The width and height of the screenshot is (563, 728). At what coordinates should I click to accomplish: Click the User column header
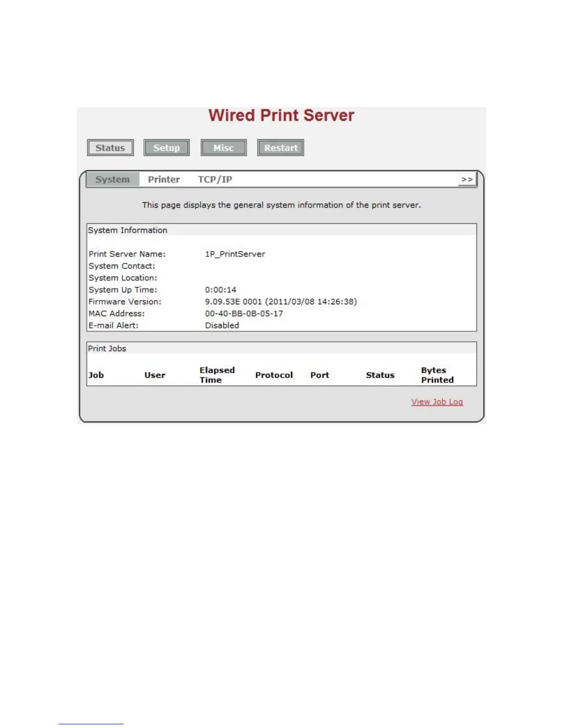coord(155,375)
